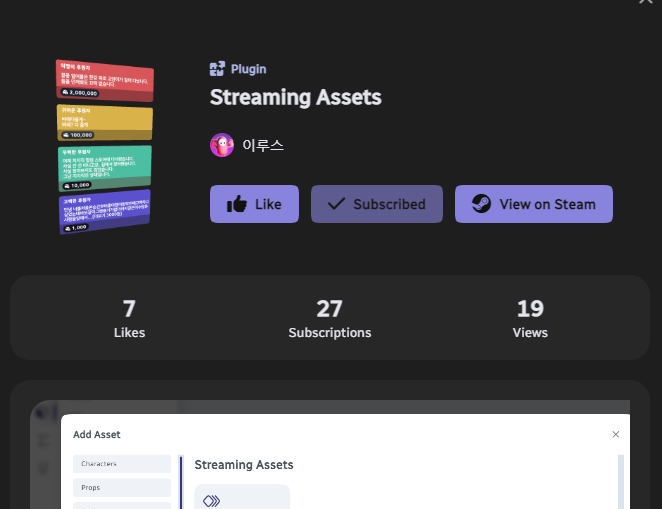662x509 pixels.
Task: Open the author avatar of 이루스
Action: 222,145
